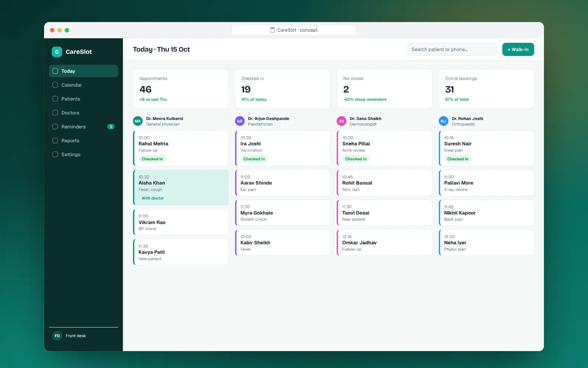Click patient name Suresh Nair
588x368 pixels.
coord(458,144)
